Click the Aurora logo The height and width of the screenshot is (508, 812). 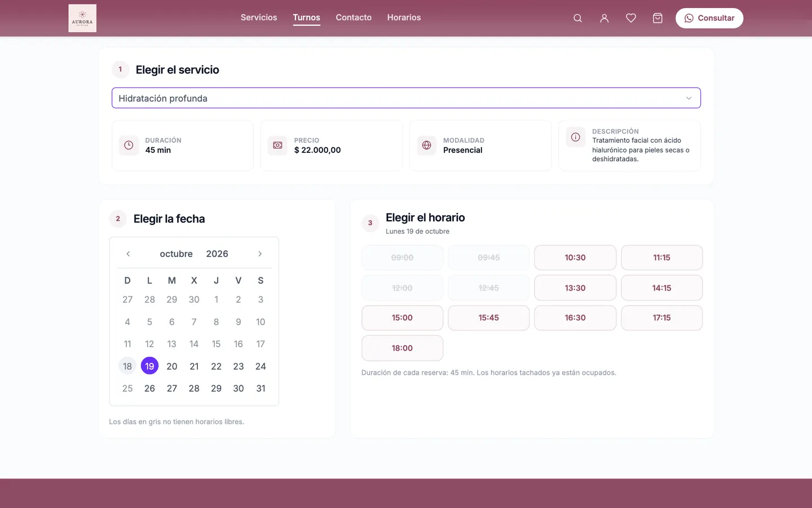coord(82,18)
